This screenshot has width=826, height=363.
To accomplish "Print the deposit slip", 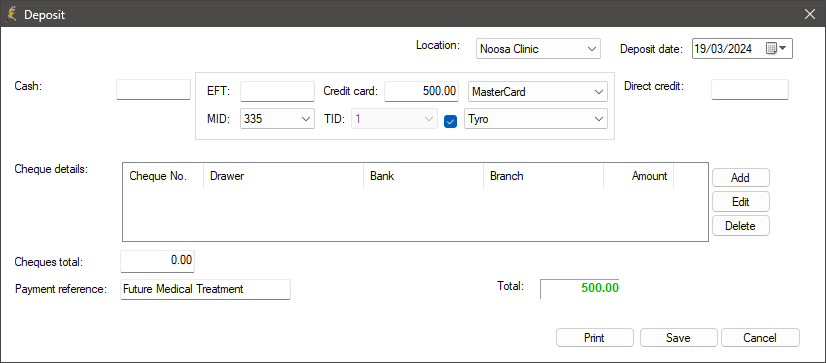I will tap(594, 338).
